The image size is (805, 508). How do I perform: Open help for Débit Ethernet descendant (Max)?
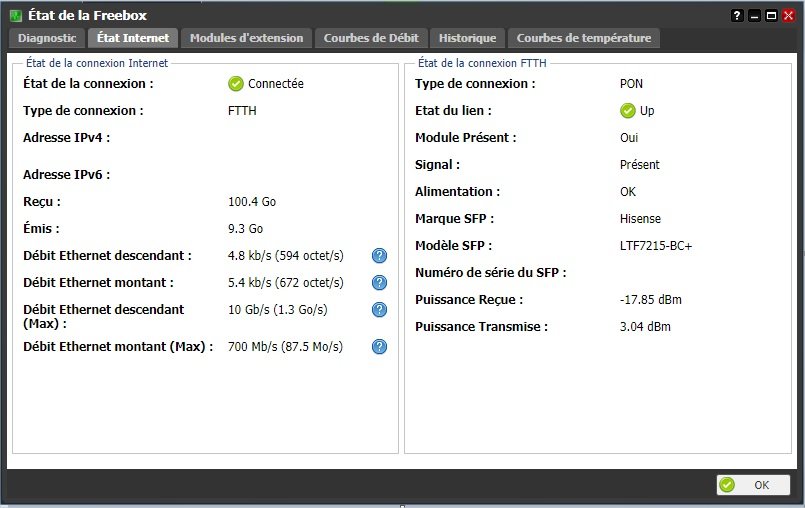(380, 310)
